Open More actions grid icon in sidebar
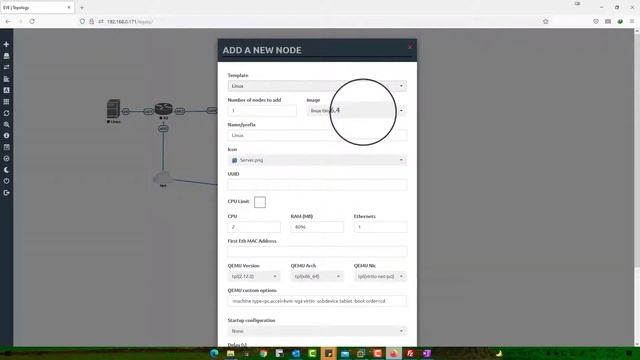This screenshot has width=640, height=360. (x=6, y=102)
